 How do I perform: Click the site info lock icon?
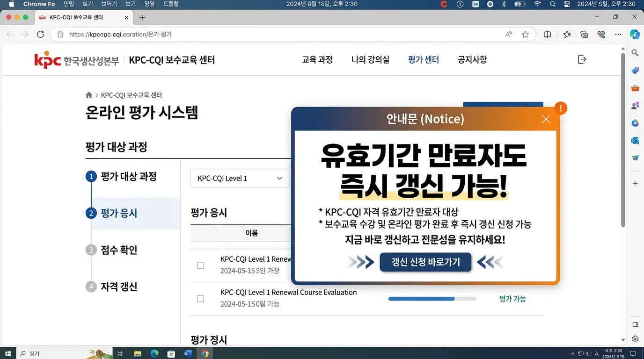pos(59,34)
